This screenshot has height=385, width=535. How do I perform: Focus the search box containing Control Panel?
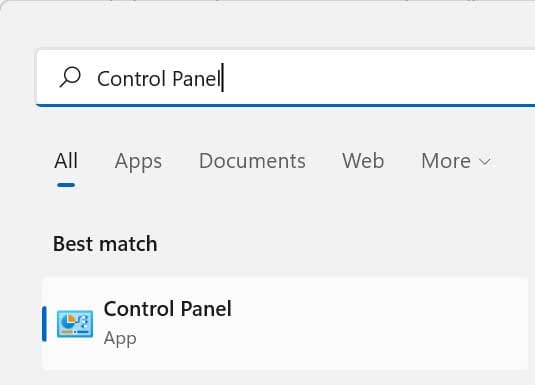[x=286, y=78]
